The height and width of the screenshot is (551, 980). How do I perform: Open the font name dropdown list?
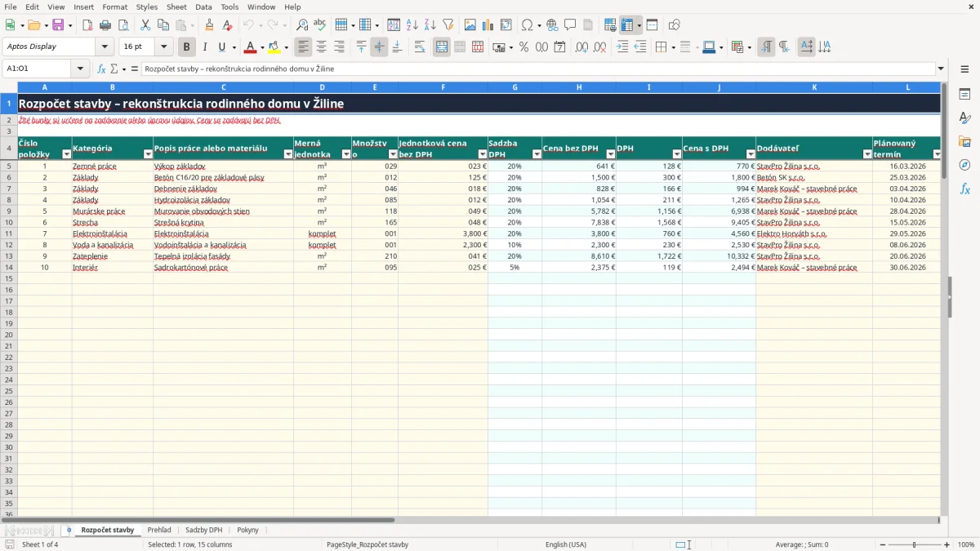tap(105, 47)
